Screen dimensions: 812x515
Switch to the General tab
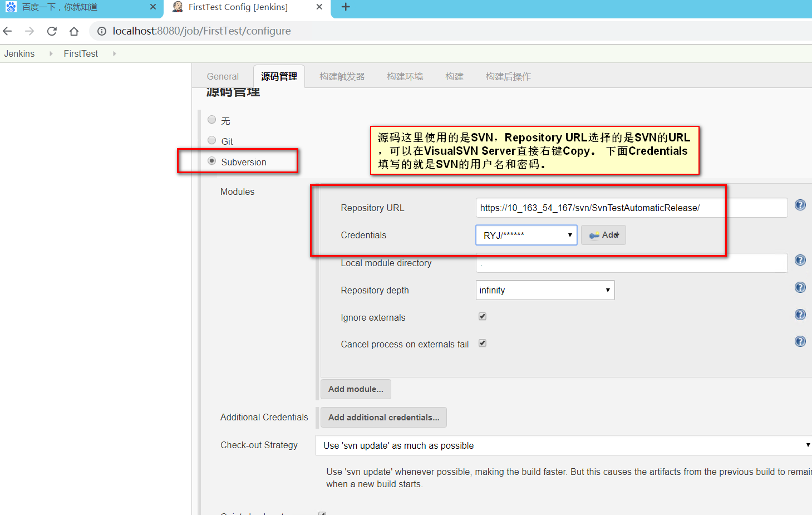click(223, 76)
